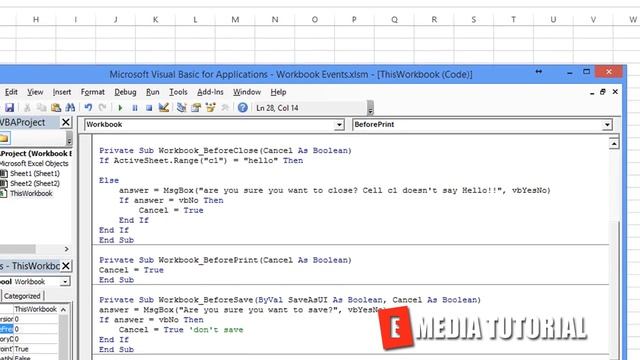Click the 'Else' line in the code

click(109, 180)
